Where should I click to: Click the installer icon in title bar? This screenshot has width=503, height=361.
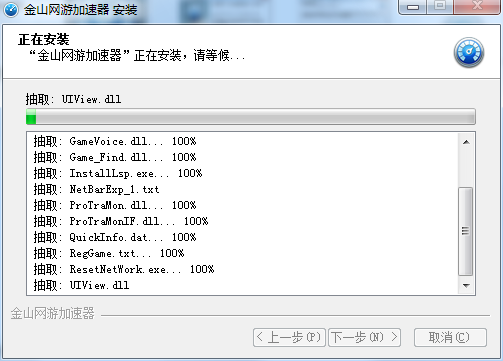[11, 10]
